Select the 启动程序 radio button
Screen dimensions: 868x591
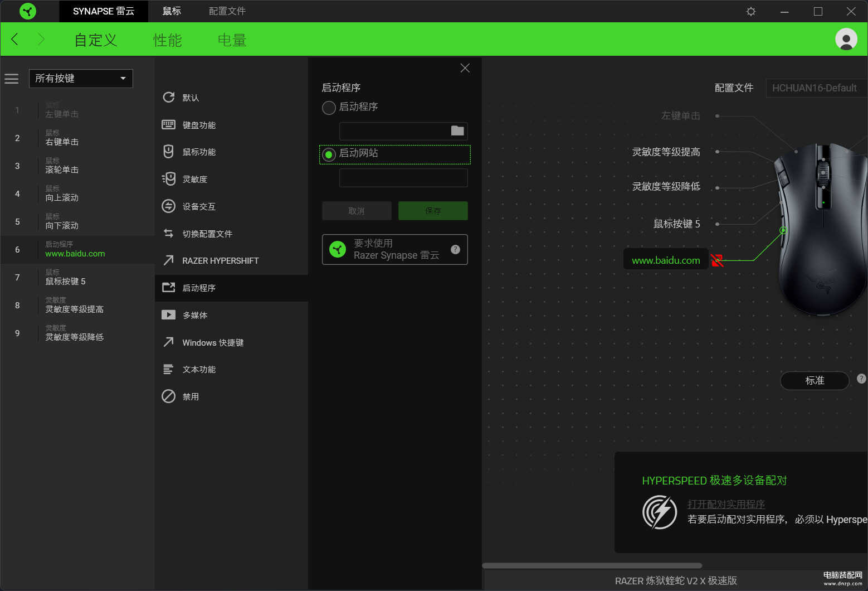329,108
